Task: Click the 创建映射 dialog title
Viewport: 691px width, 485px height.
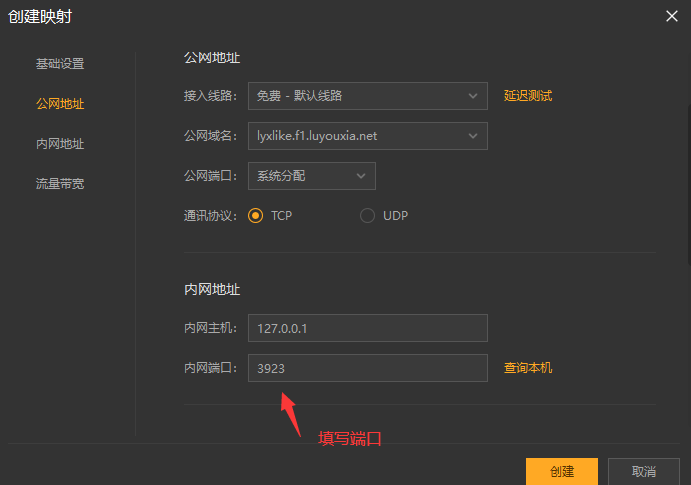Action: click(40, 17)
